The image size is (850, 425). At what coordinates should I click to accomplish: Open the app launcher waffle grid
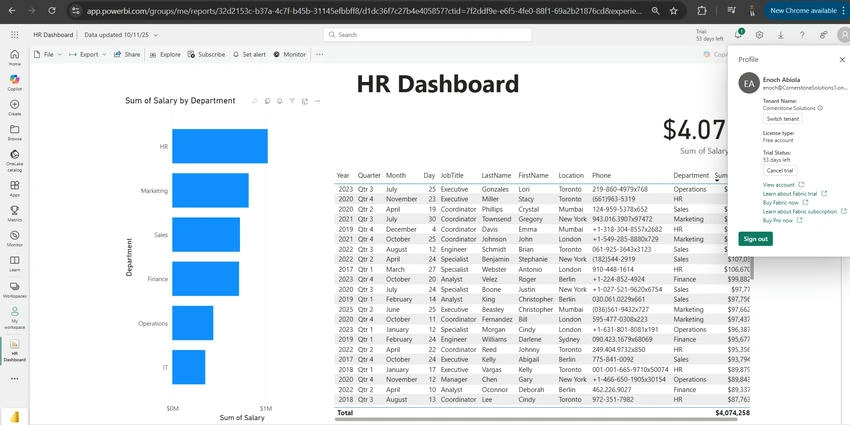tap(15, 35)
